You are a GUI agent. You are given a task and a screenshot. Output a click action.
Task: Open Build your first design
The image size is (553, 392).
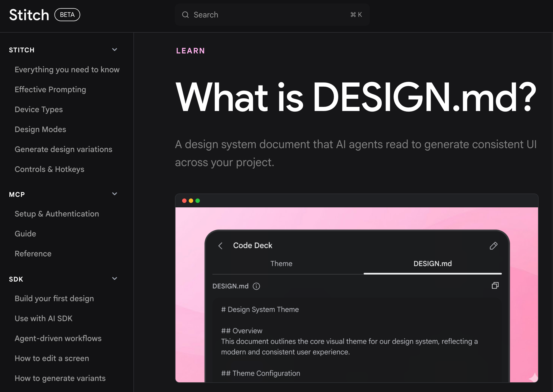(54, 298)
